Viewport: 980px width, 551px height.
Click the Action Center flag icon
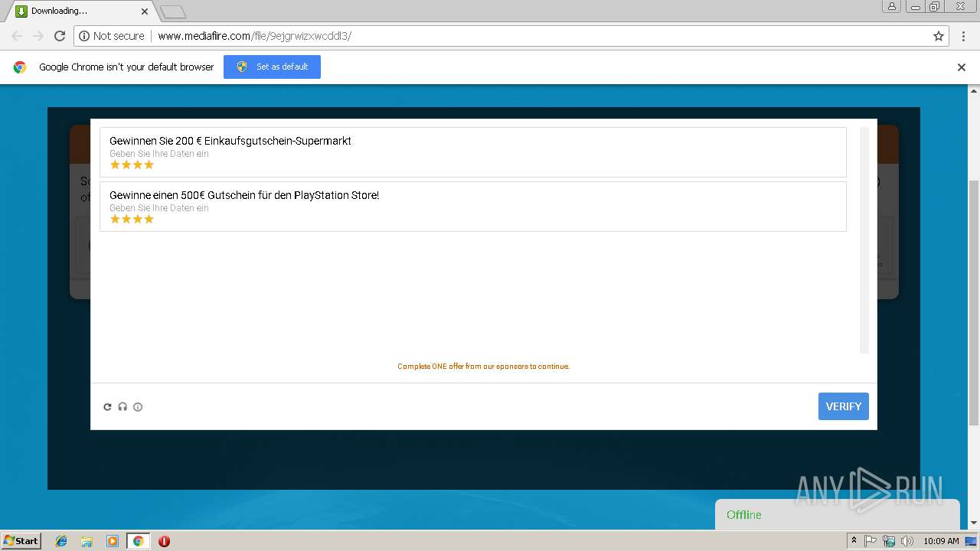pyautogui.click(x=871, y=541)
